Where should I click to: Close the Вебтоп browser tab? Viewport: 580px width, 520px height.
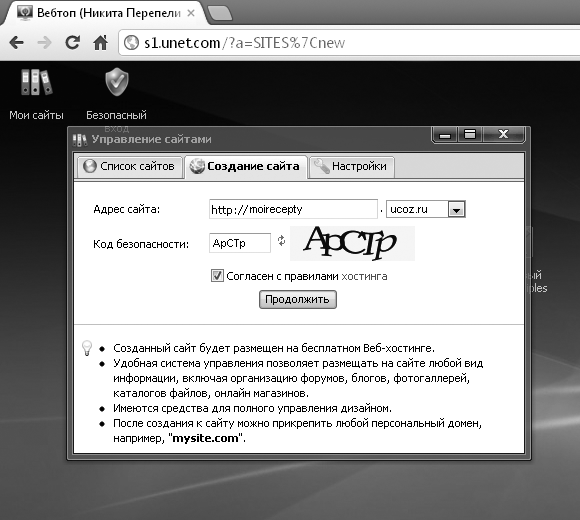tap(191, 13)
